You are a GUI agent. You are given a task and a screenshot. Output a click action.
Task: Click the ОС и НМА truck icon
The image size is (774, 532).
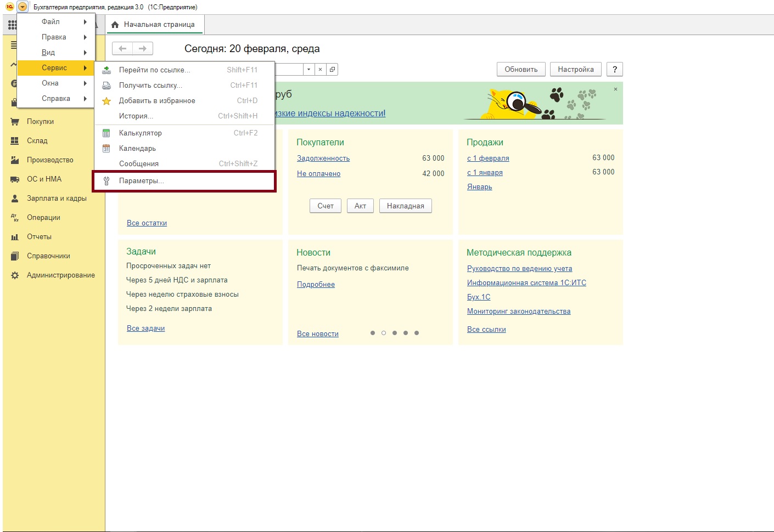point(15,179)
